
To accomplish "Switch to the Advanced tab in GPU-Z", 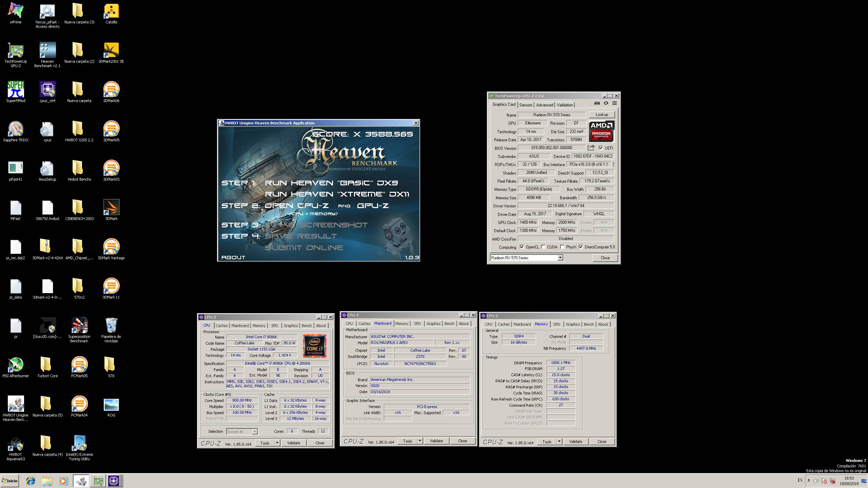I will [x=545, y=105].
